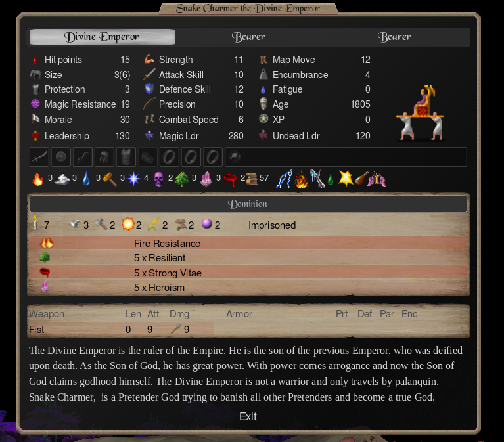The height and width of the screenshot is (442, 504).
Task: Click the Nature magic tree icon
Action: pyautogui.click(x=182, y=179)
